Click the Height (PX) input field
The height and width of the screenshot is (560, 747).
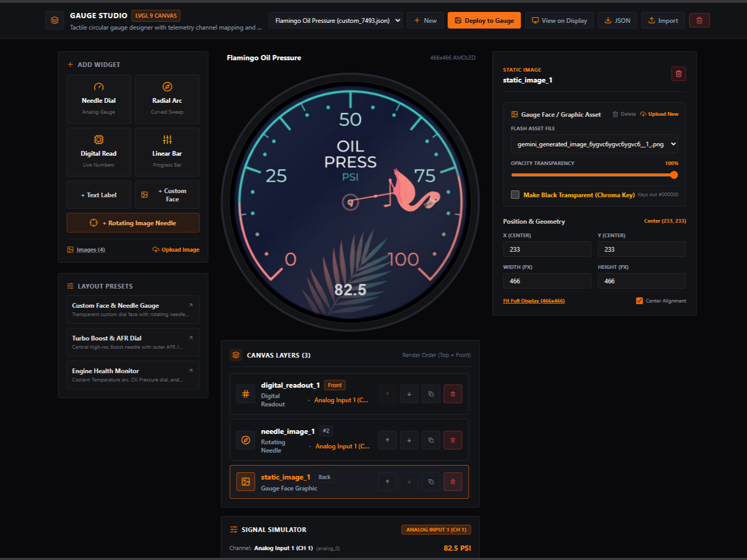[x=642, y=281]
